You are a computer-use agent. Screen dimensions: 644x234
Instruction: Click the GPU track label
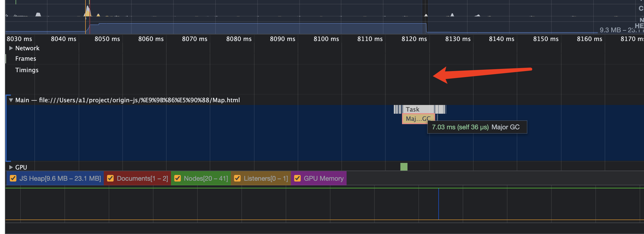(x=21, y=167)
